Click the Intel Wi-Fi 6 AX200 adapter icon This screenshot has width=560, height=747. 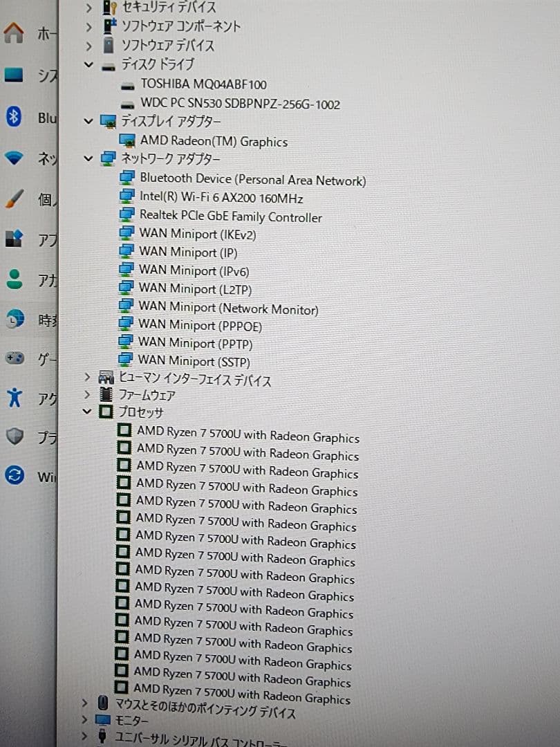coord(127,196)
